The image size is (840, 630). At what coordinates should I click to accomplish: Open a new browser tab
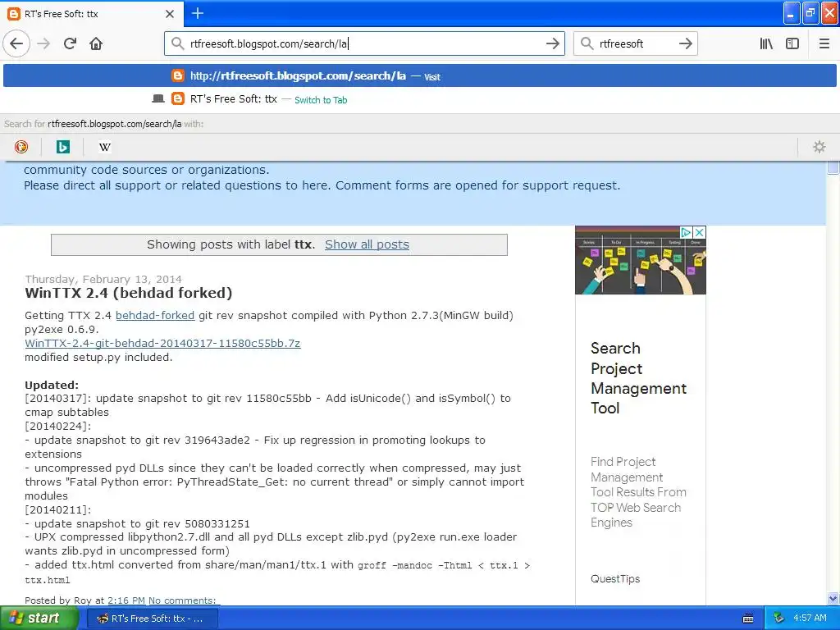197,13
